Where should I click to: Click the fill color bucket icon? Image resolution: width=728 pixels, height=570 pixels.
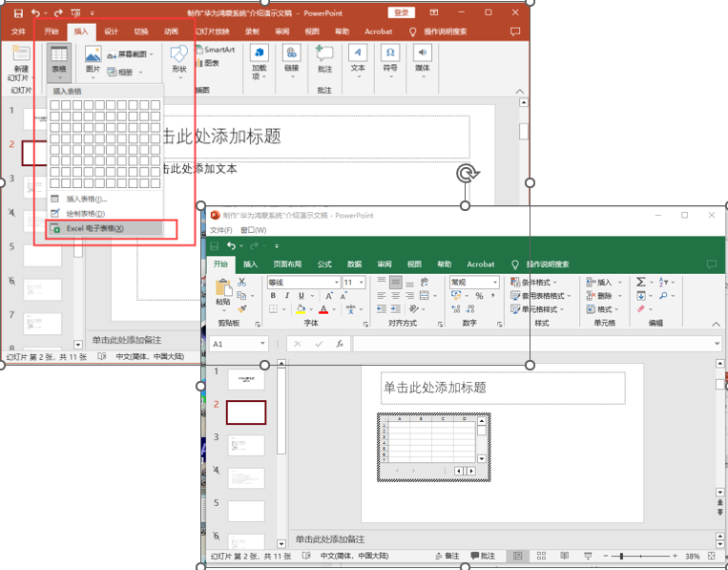pyautogui.click(x=302, y=309)
